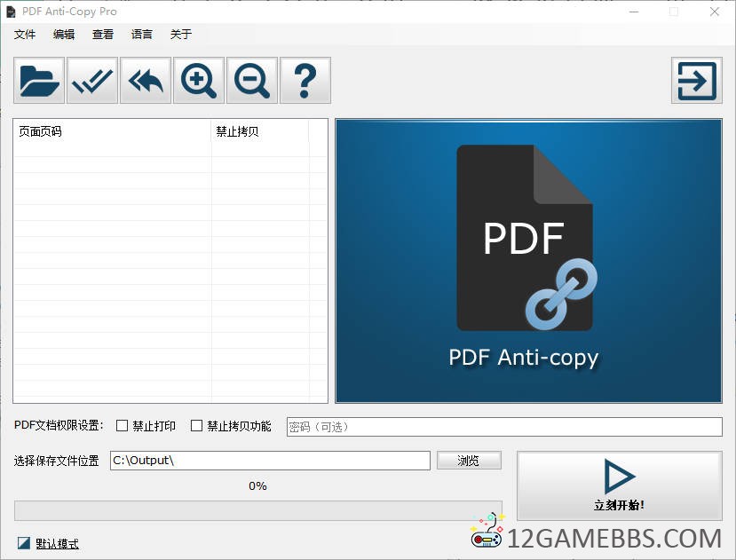The image size is (736, 560).
Task: Click the exit arrow icon at top right
Action: [x=697, y=80]
